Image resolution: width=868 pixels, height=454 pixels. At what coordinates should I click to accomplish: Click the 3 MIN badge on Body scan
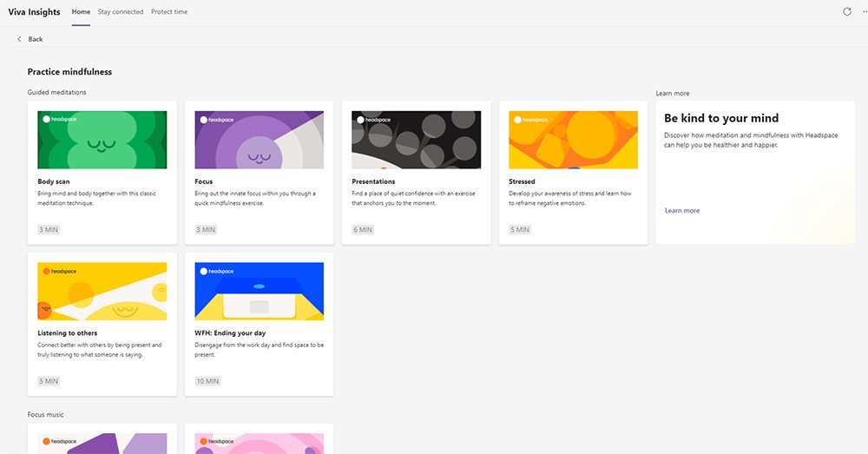click(x=49, y=230)
